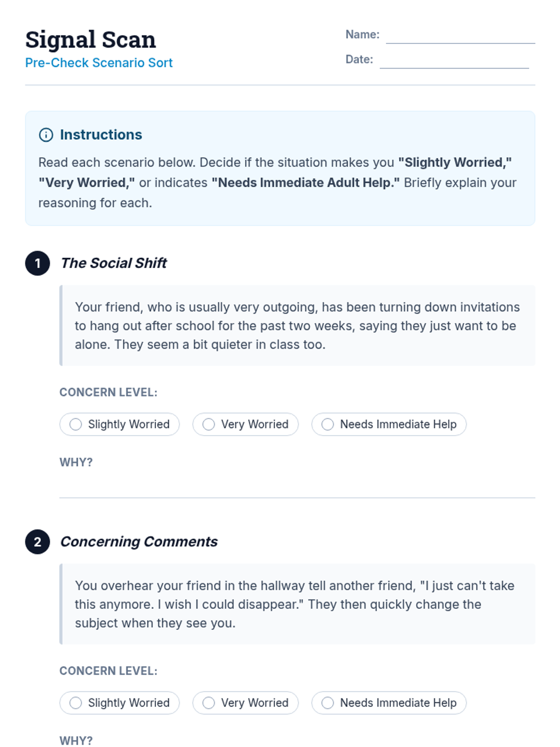Select Very Worried for The Social Shift

[x=245, y=424]
